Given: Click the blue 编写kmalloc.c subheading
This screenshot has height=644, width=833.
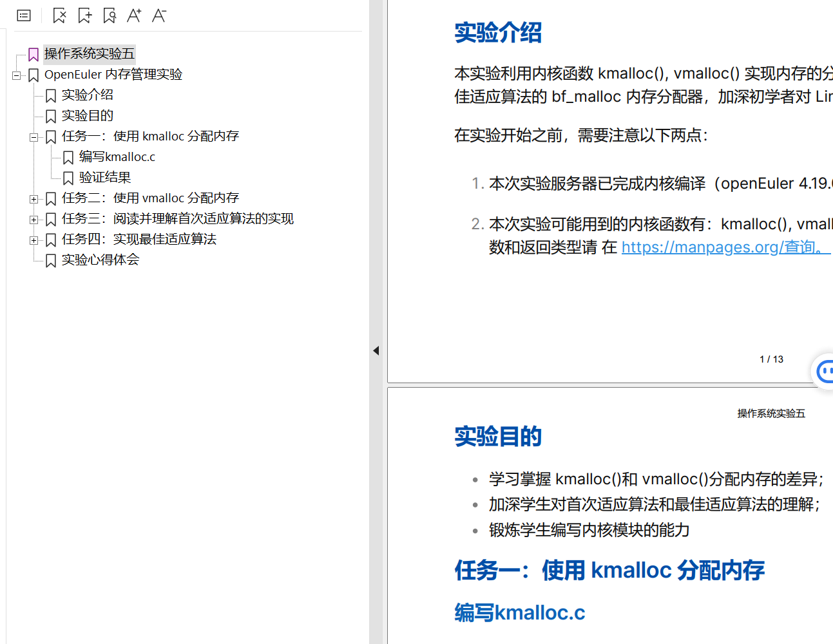Looking at the screenshot, I should (520, 612).
